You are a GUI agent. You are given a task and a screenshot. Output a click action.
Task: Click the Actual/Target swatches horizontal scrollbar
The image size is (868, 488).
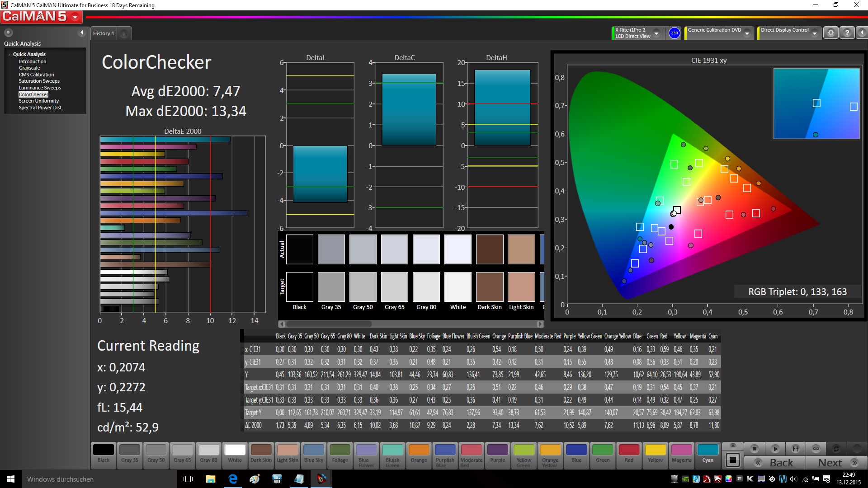[329, 324]
